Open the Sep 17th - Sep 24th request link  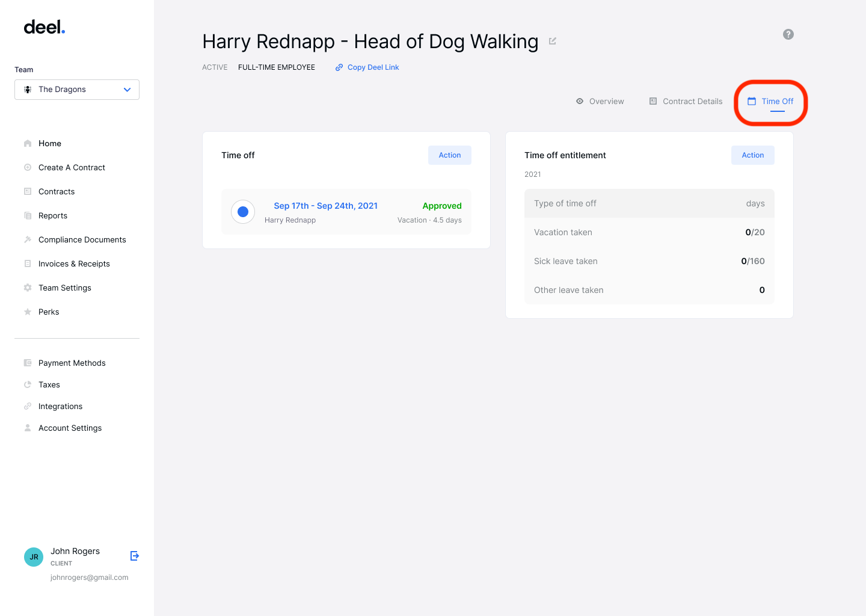[x=325, y=205]
